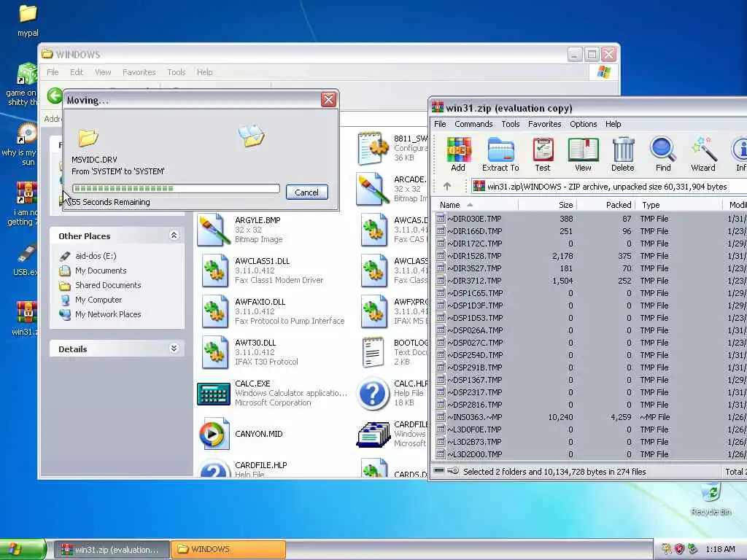Open aid-dos (E:) drive link
The height and width of the screenshot is (560, 747).
[96, 256]
